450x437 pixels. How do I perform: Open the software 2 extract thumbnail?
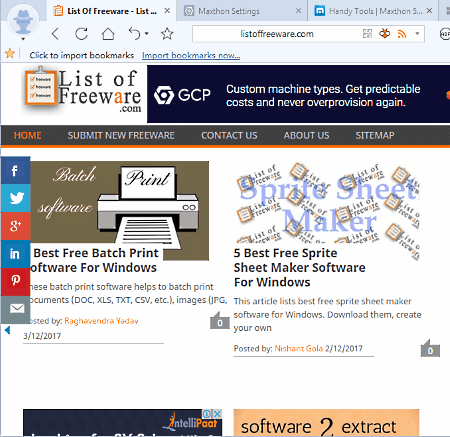tap(326, 423)
